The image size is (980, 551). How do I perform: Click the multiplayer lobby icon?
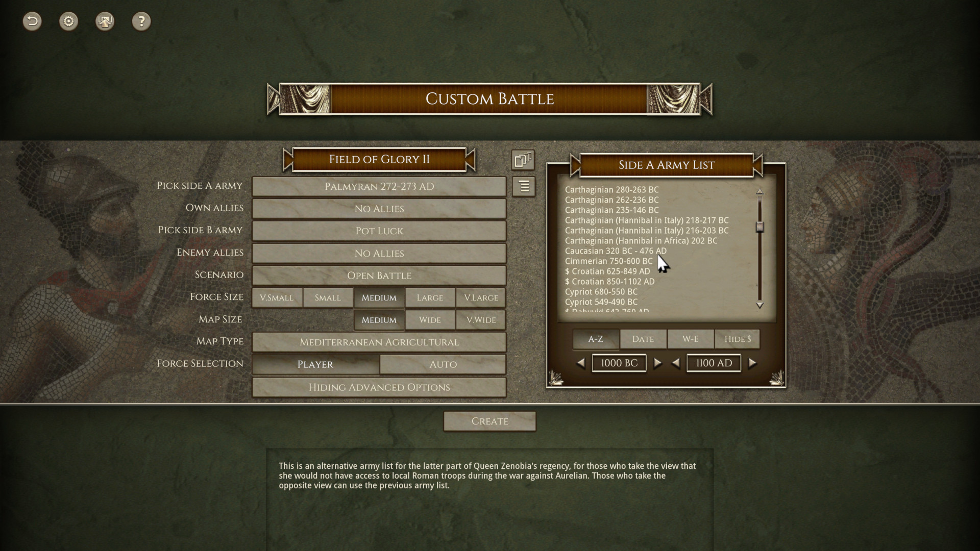(x=105, y=21)
